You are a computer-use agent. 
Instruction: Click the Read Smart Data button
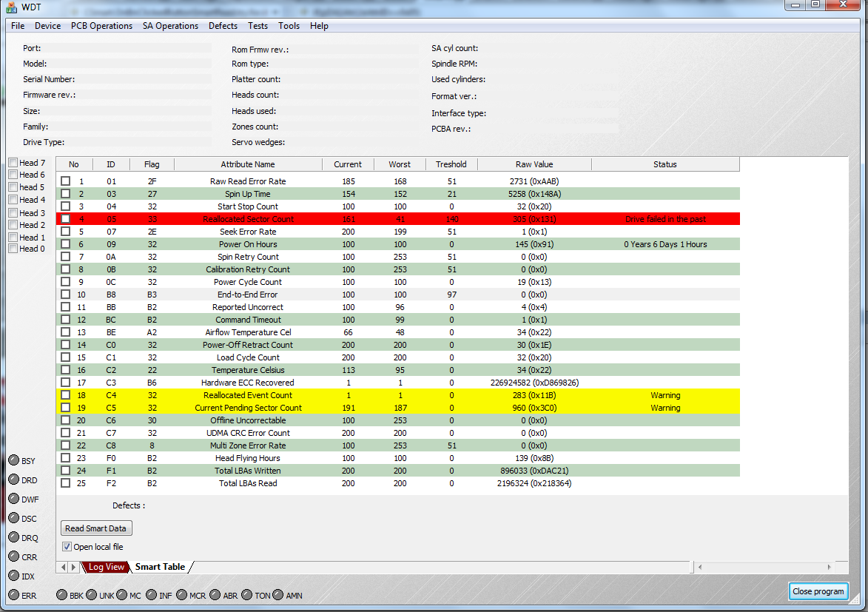tap(95, 528)
